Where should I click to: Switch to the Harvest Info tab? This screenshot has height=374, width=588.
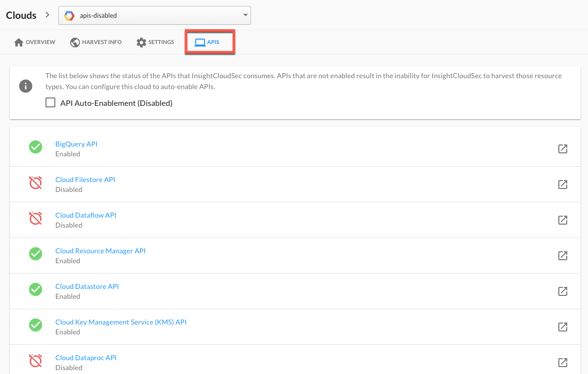click(x=96, y=42)
